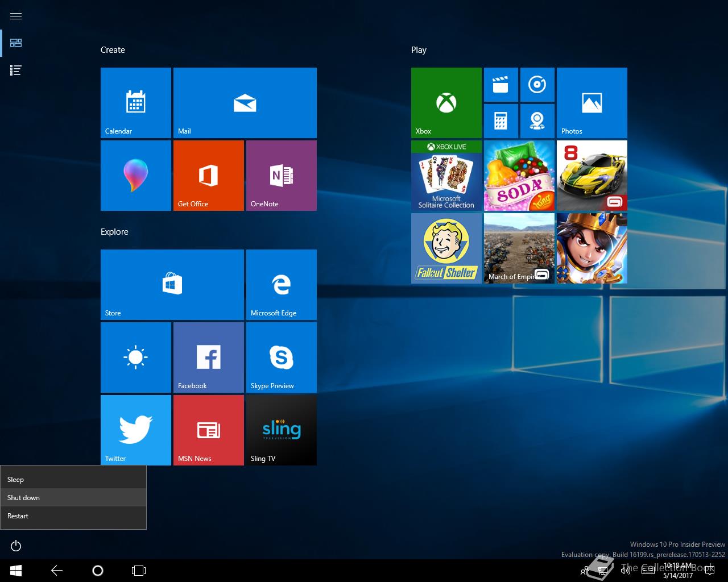Image resolution: width=728 pixels, height=582 pixels.
Task: Open the network icon in tray
Action: pos(603,571)
